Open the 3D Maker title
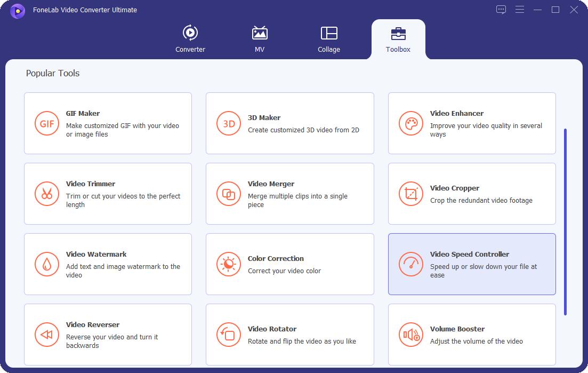 coord(264,117)
